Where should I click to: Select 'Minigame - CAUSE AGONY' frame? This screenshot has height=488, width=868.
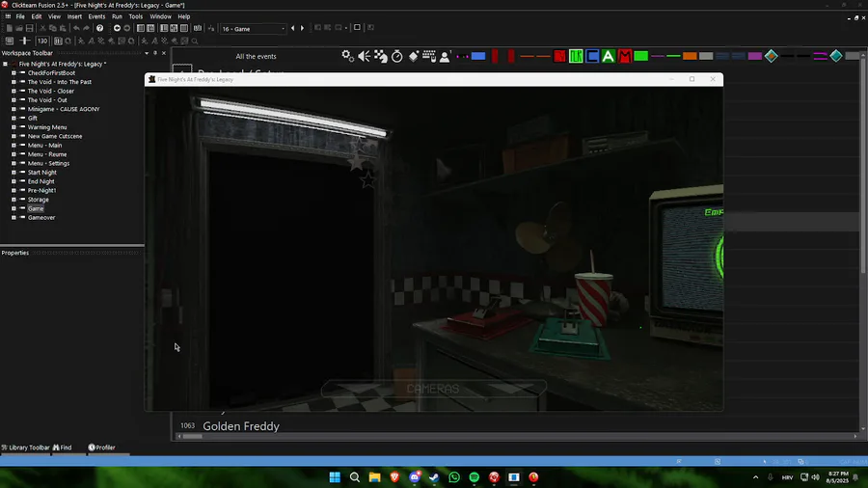[x=64, y=110]
